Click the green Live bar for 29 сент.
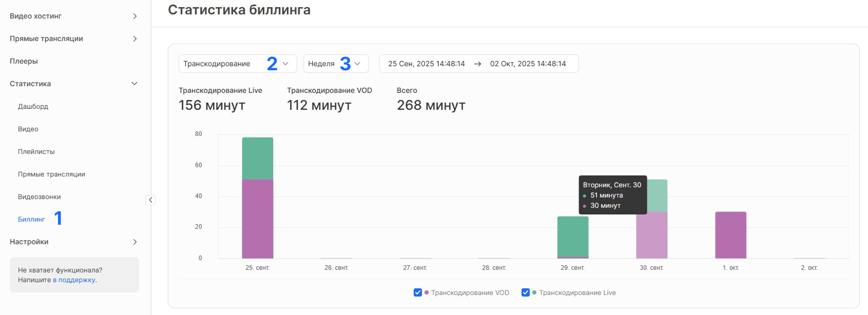868x315 pixels. 573,236
